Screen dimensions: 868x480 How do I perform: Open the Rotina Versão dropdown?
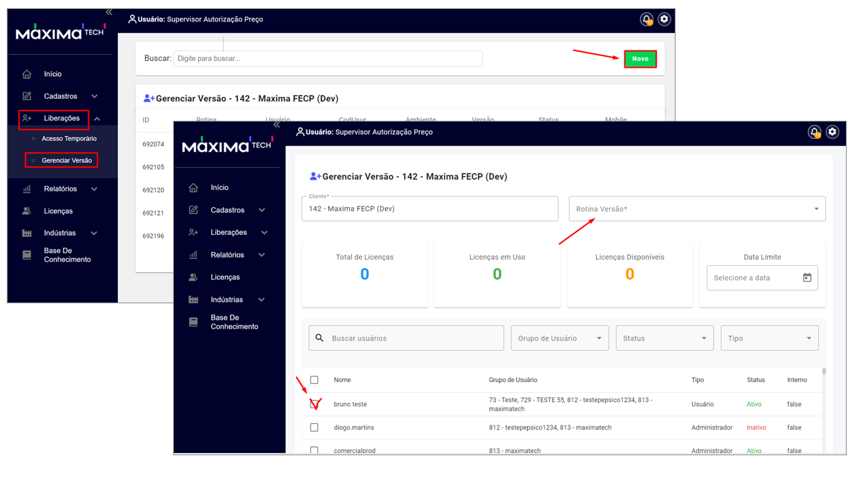[x=697, y=209]
